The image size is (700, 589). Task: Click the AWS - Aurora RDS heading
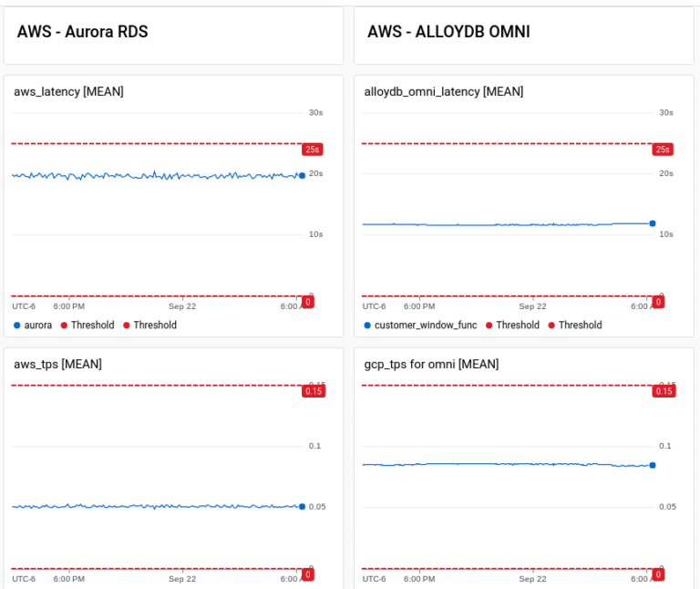[83, 32]
